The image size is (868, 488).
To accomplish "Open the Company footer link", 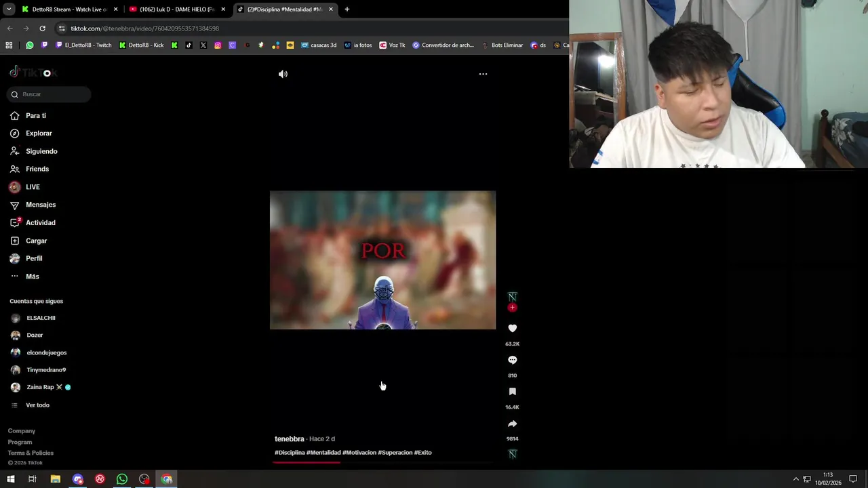I will click(22, 431).
